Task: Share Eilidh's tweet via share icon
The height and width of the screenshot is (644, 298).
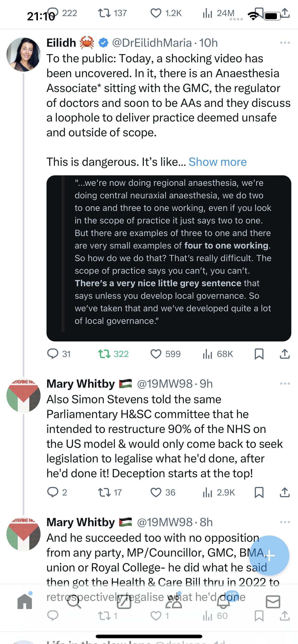Action: coord(285,354)
